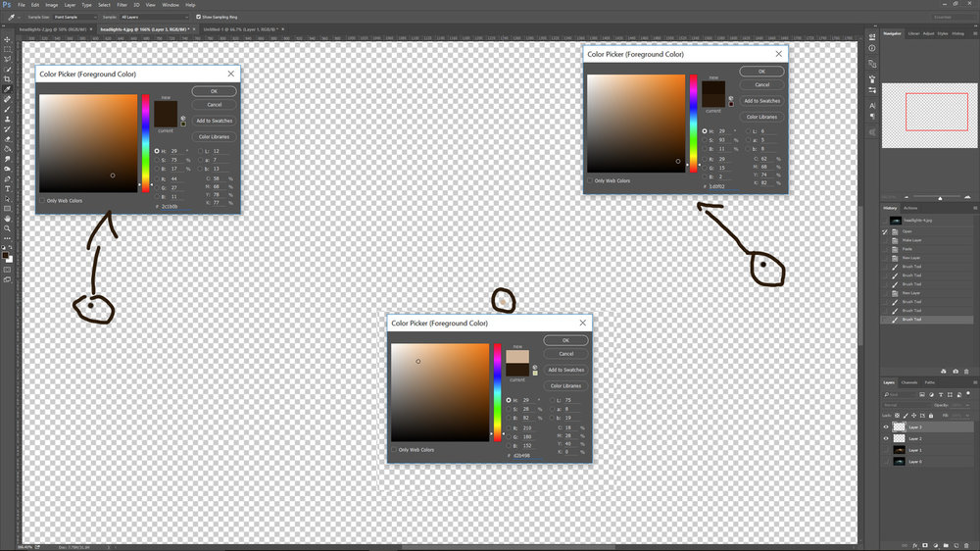Select the Crop tool

click(8, 79)
